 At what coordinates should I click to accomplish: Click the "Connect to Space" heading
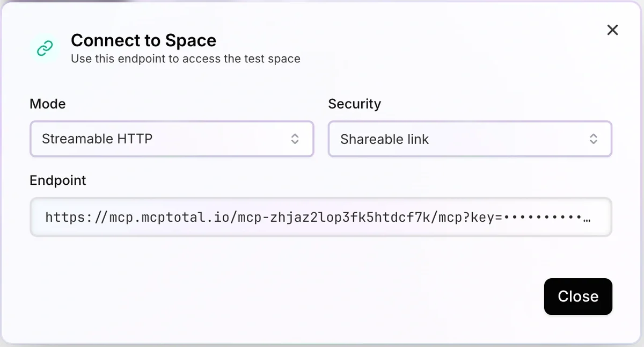(143, 40)
